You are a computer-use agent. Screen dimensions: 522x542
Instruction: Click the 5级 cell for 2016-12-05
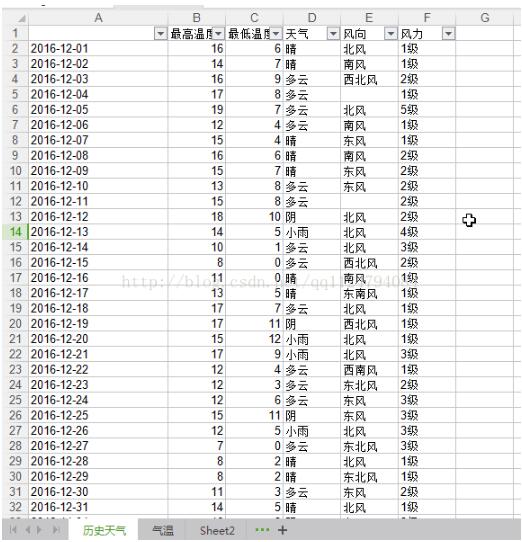[427, 110]
